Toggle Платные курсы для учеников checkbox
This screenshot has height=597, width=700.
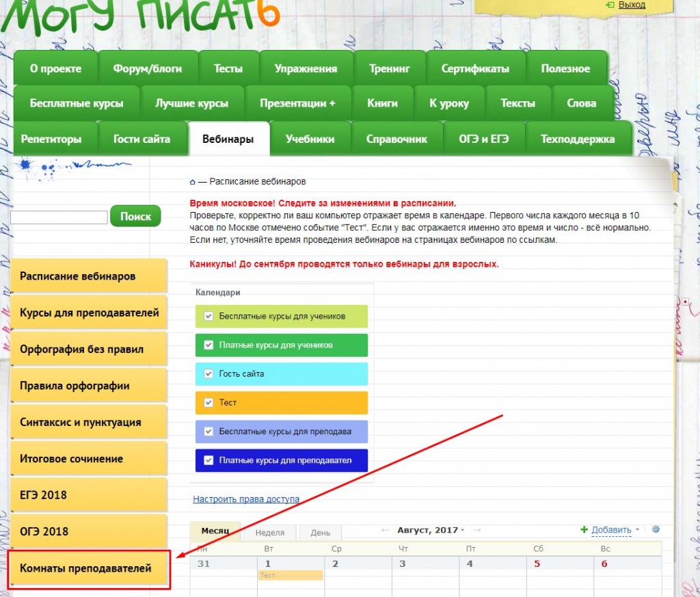click(208, 345)
